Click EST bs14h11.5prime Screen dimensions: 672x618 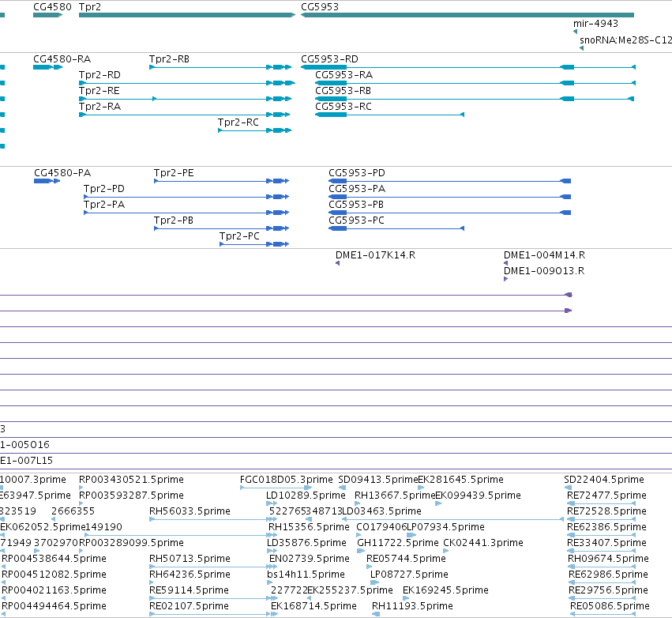(306, 575)
